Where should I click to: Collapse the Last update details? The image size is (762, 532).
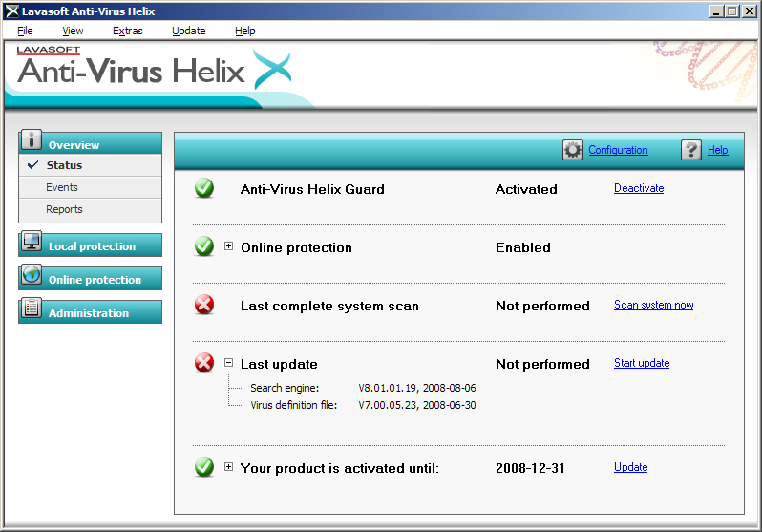click(228, 363)
